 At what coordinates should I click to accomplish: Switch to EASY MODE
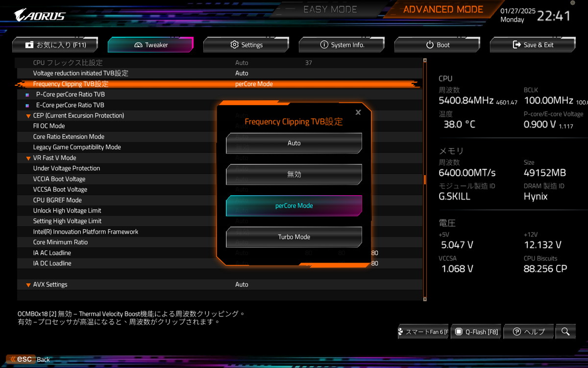(330, 9)
